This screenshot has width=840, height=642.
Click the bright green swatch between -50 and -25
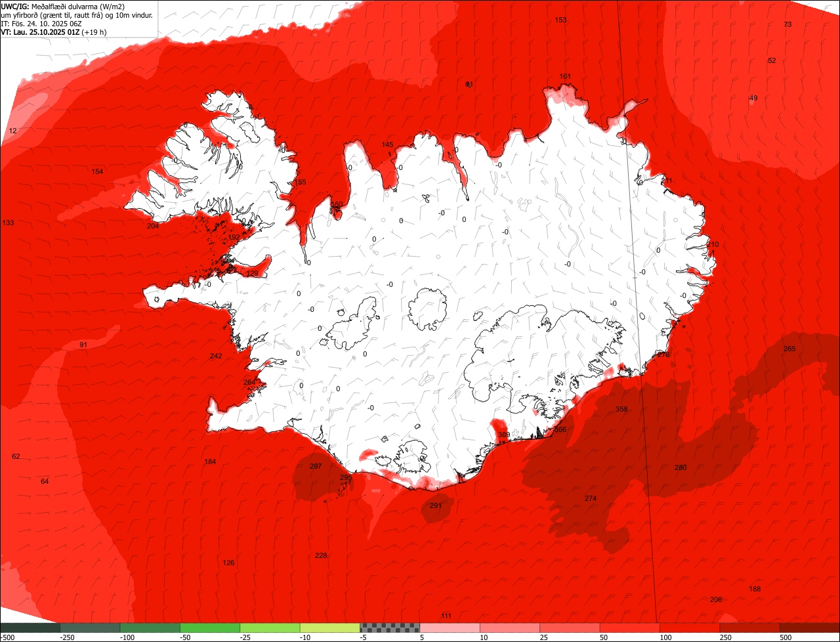click(x=210, y=628)
